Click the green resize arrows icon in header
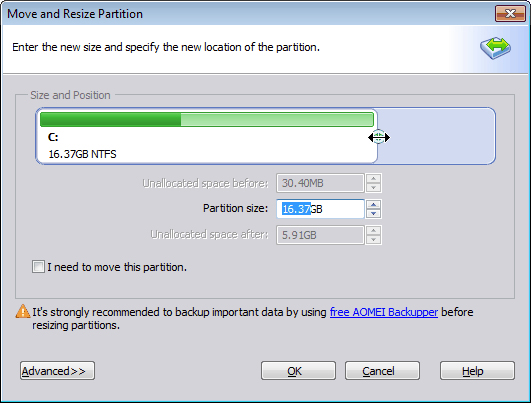The image size is (531, 403). (x=495, y=48)
